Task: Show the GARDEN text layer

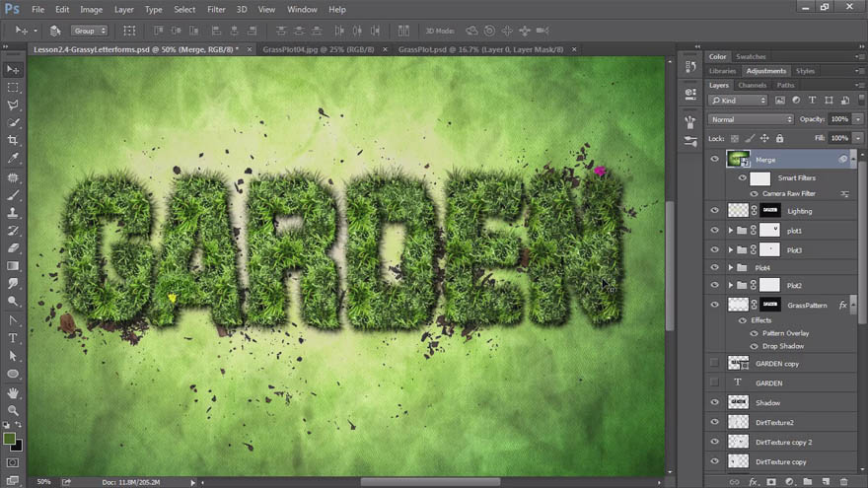Action: (715, 383)
